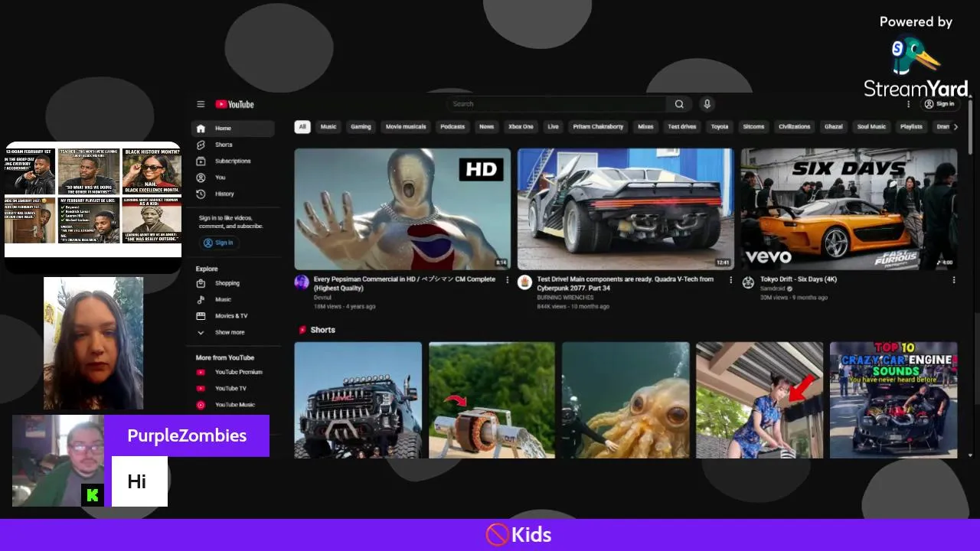Click the search magnifier button
The height and width of the screenshot is (551, 980).
pos(679,104)
